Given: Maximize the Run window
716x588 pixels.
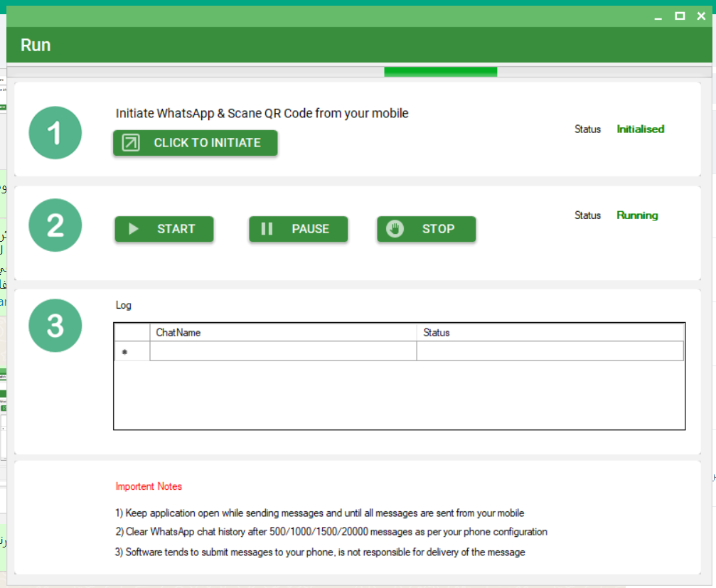Looking at the screenshot, I should point(680,16).
